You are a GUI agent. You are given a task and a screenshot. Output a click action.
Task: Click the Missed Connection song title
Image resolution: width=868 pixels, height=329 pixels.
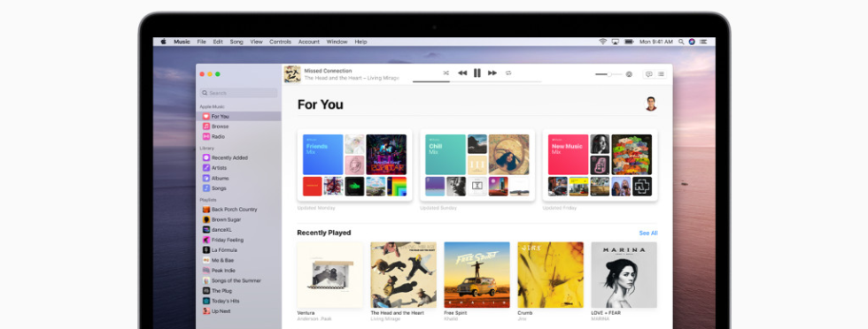[x=328, y=71]
